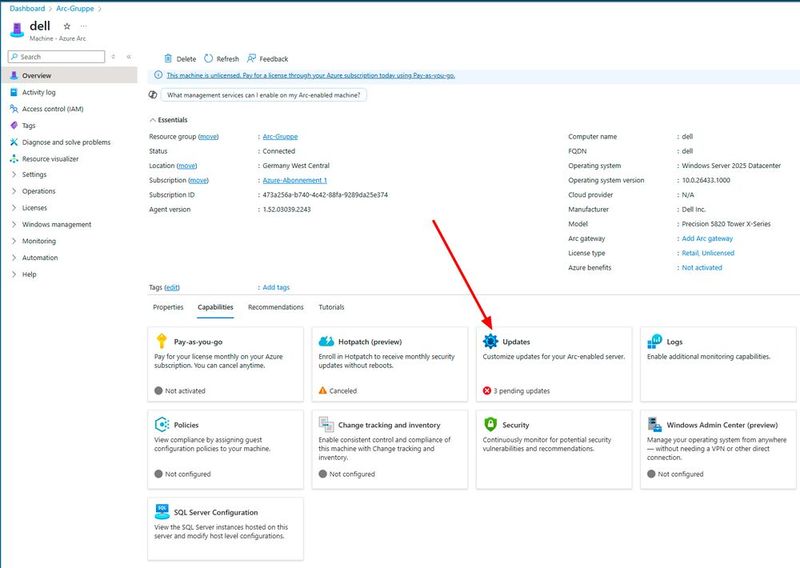
Task: Go to Dashboard breadcrumb
Action: click(x=27, y=9)
